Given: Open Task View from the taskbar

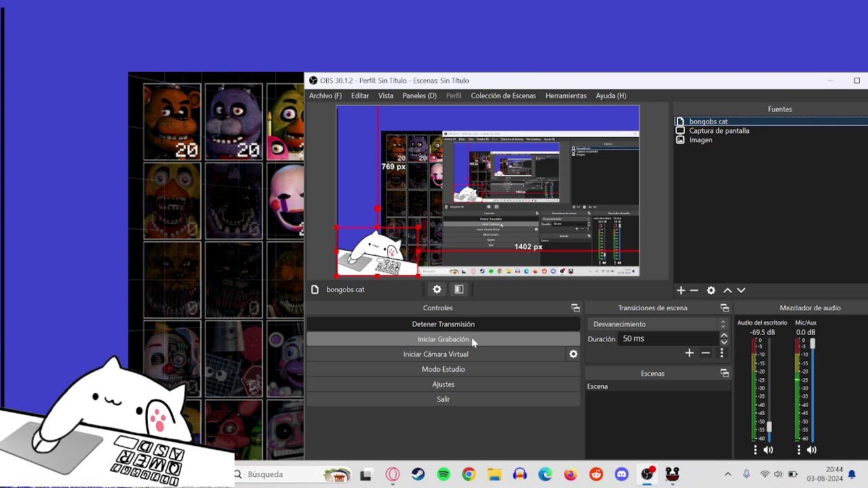Looking at the screenshot, I should 366,474.
